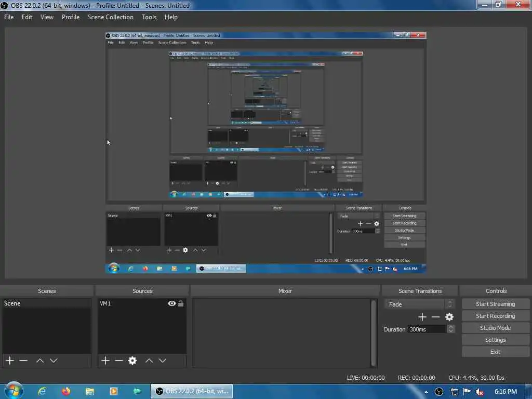Open source properties with the Sources gear icon
532x399 pixels.
132,361
